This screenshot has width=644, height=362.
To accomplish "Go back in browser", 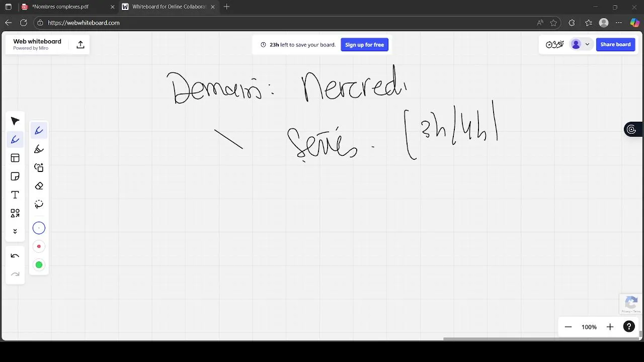I will point(8,23).
